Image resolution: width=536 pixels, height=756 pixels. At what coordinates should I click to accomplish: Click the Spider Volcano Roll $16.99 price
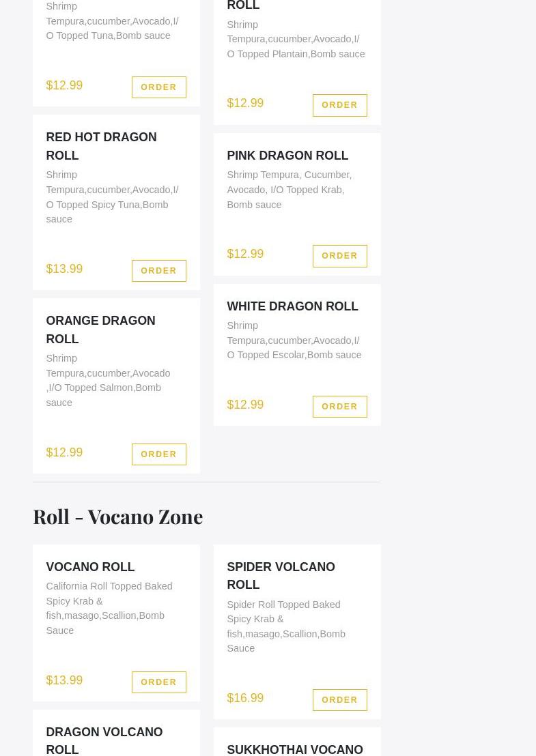coord(245,698)
